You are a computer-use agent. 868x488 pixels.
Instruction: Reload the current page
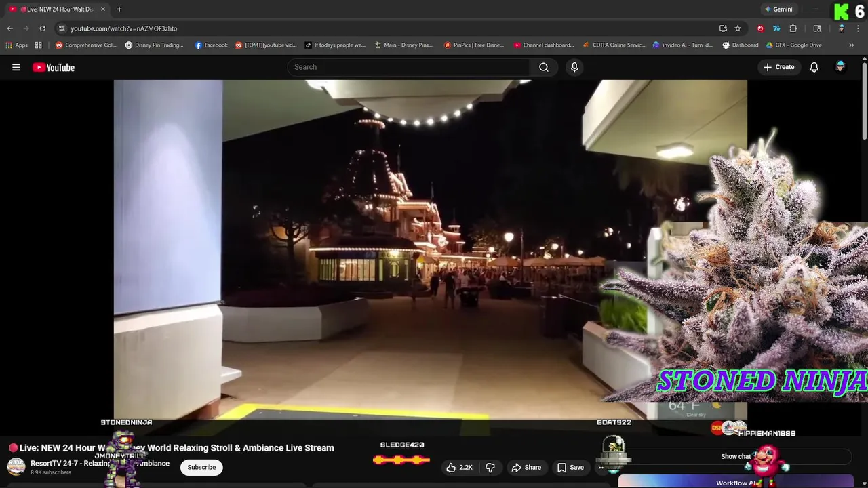pyautogui.click(x=42, y=28)
